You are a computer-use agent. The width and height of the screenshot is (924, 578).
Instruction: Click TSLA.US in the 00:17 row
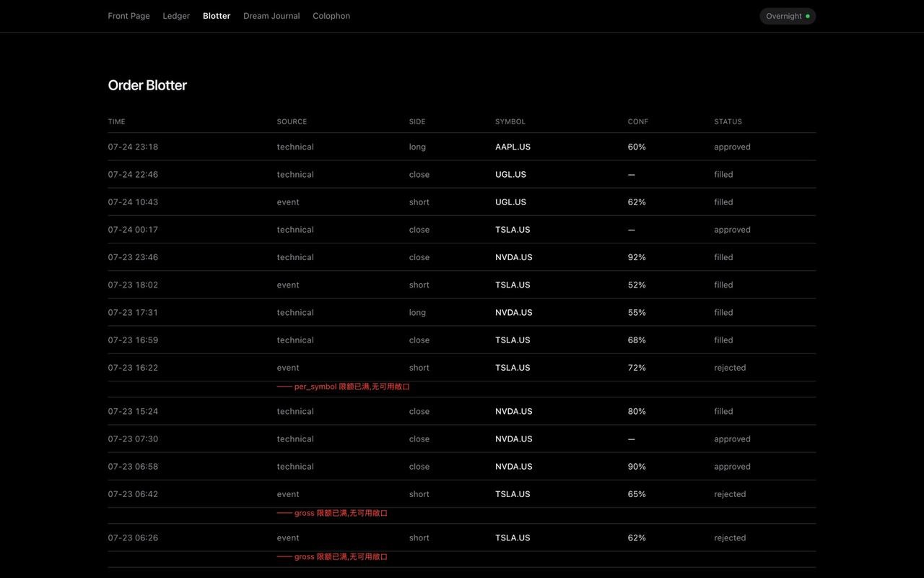click(x=513, y=230)
